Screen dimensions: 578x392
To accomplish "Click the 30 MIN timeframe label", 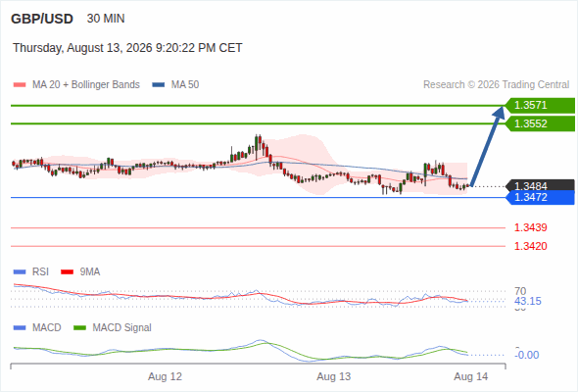I will click(106, 19).
